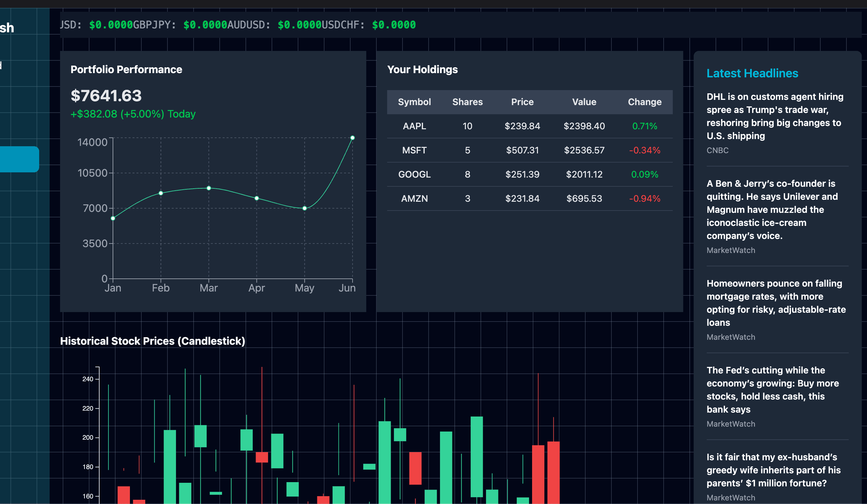Click the Historical Stock Prices (Candlestick) heading
Image resolution: width=867 pixels, height=504 pixels.
[x=152, y=340]
